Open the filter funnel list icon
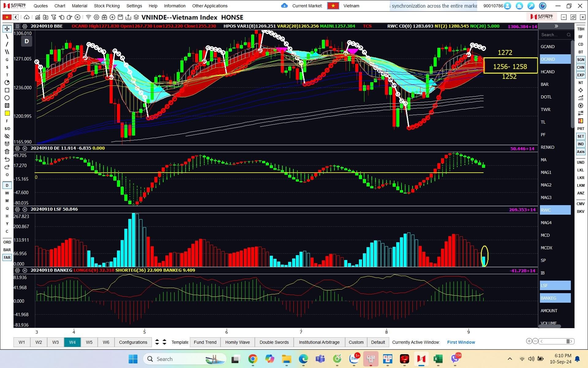588x368 pixels. coord(54,17)
